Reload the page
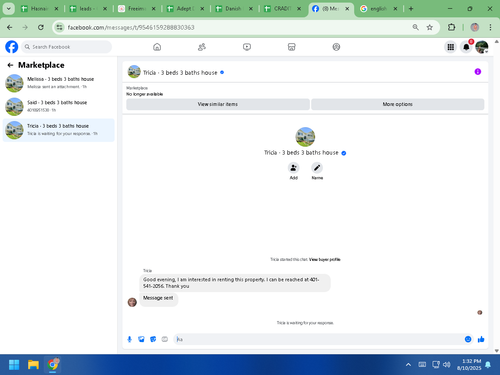500x375 pixels. [x=41, y=27]
